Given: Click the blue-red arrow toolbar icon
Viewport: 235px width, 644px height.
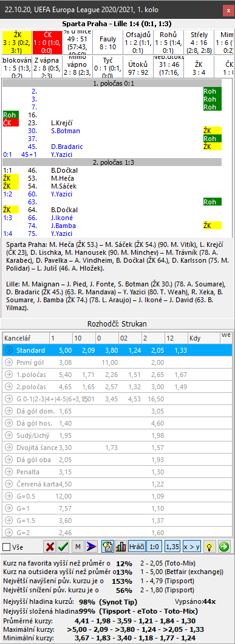Looking at the screenshot, I should [92, 547].
